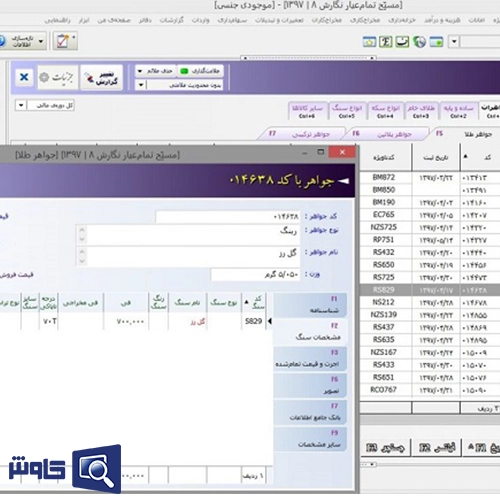The height and width of the screenshot is (500, 500).
Task: Click the نام سنگ column header
Action: (x=187, y=302)
